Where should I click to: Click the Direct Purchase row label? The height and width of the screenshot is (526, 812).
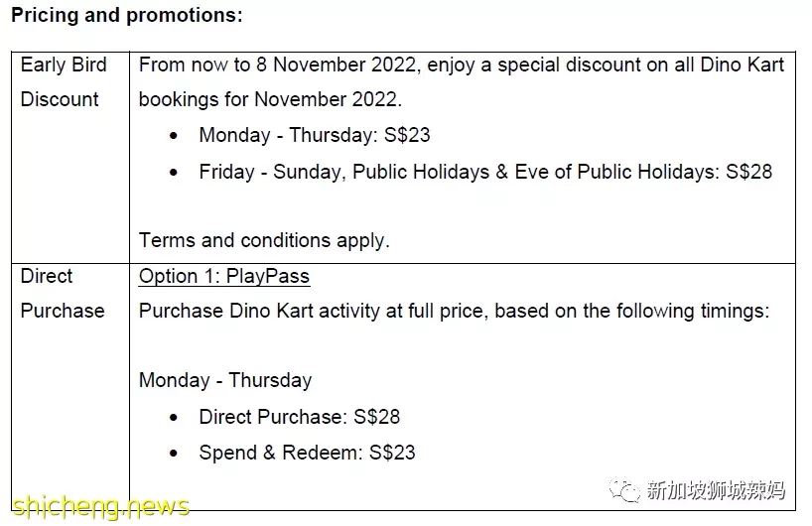[x=63, y=294]
